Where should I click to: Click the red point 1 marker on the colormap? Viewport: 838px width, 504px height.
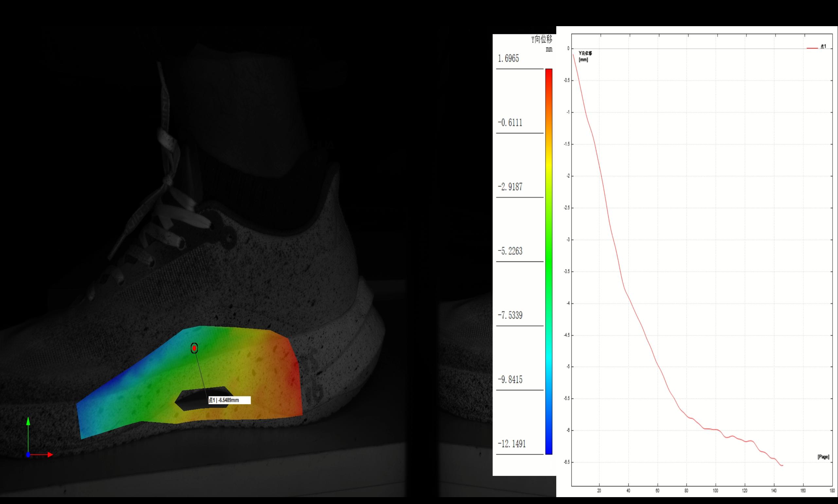[x=194, y=348]
